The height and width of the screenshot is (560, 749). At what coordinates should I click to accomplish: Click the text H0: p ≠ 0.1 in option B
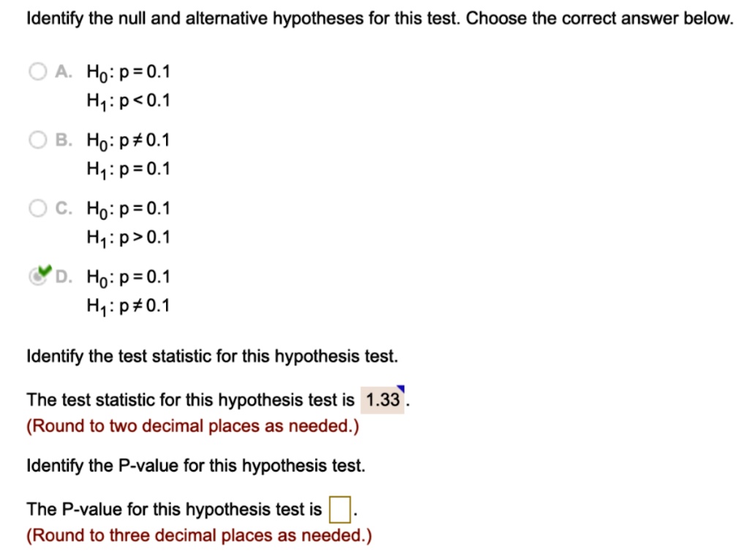point(129,140)
